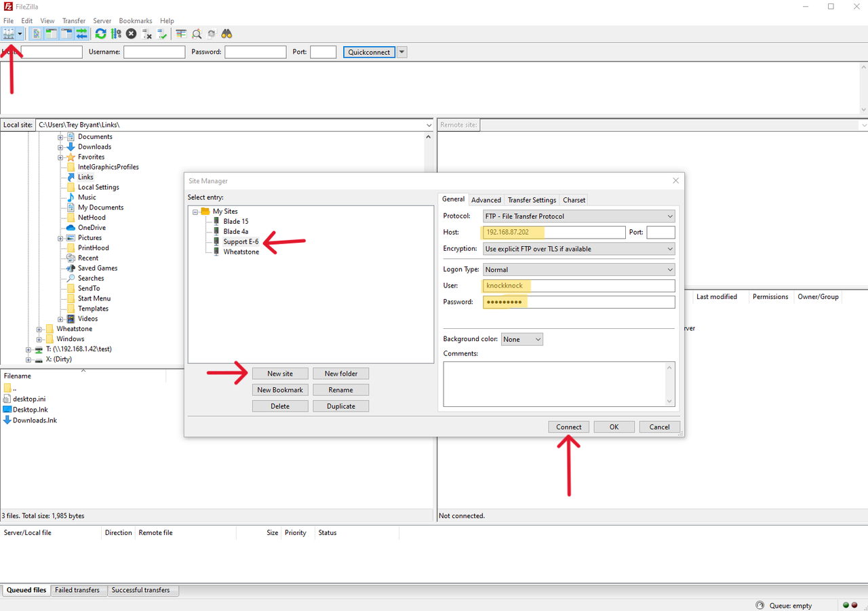Click the Host field in Site Manager
The height and width of the screenshot is (611, 868).
pyautogui.click(x=554, y=233)
